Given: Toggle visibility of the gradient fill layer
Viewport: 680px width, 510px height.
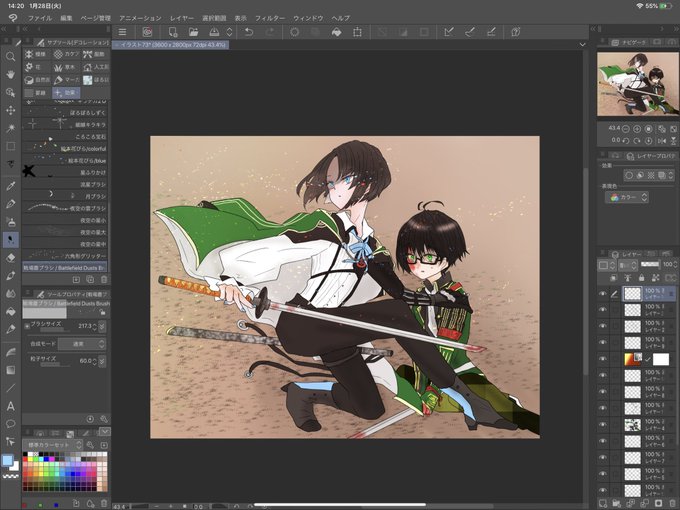Looking at the screenshot, I should point(603,359).
